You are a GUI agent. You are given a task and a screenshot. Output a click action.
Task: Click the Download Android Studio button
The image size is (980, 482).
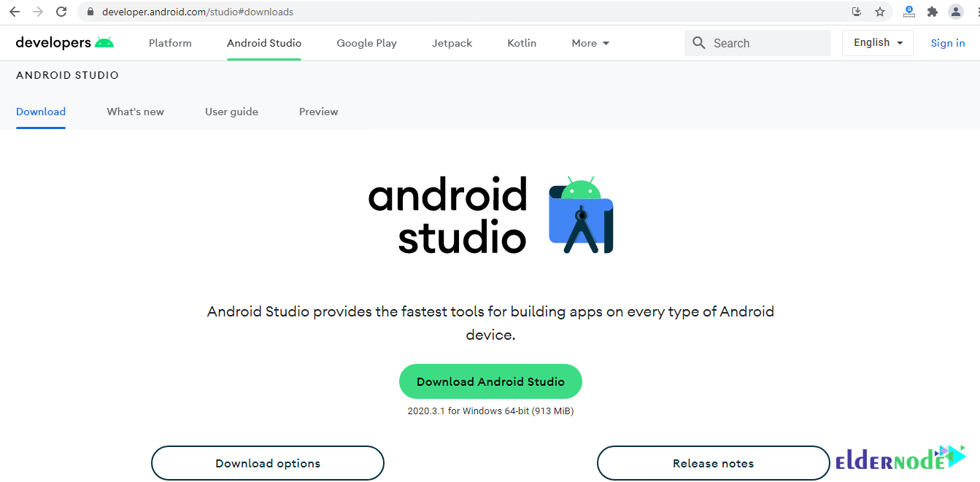(490, 381)
